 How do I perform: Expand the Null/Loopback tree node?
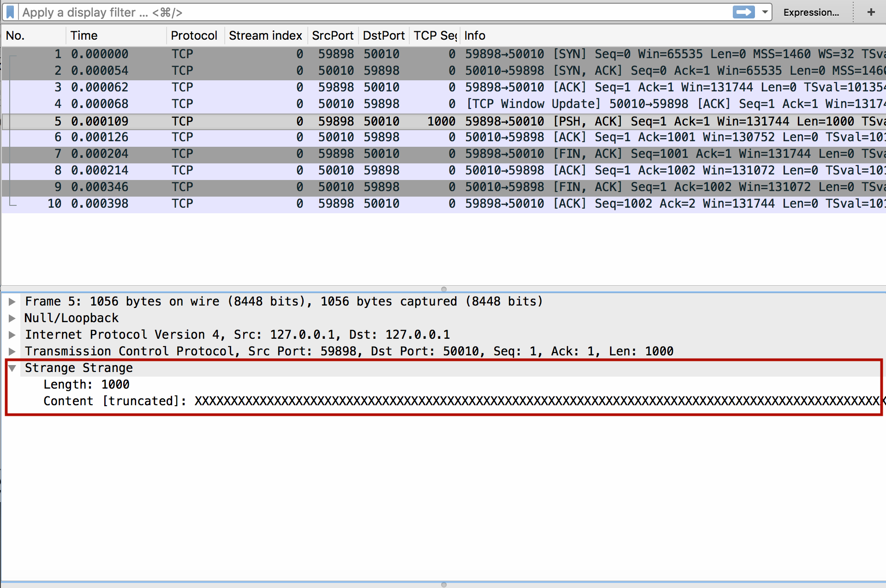click(x=12, y=318)
